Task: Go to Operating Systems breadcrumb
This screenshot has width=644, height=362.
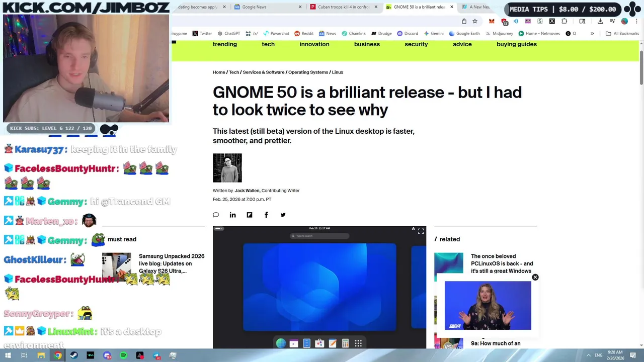Action: click(308, 72)
